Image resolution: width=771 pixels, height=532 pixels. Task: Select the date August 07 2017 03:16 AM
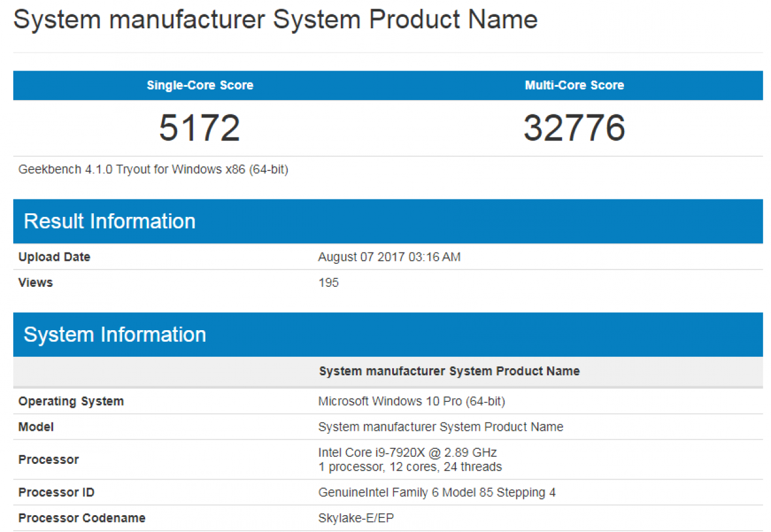click(x=389, y=257)
